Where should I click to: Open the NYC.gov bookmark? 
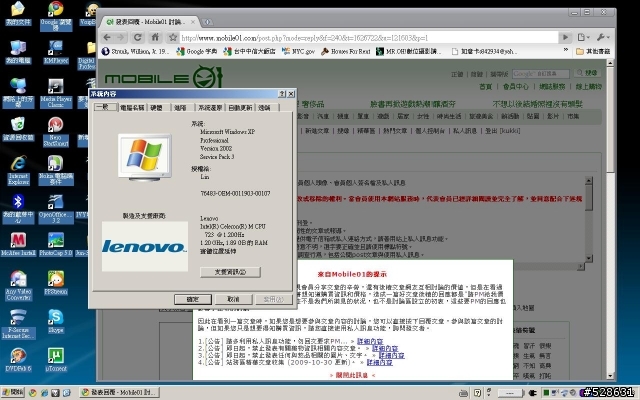click(298, 51)
